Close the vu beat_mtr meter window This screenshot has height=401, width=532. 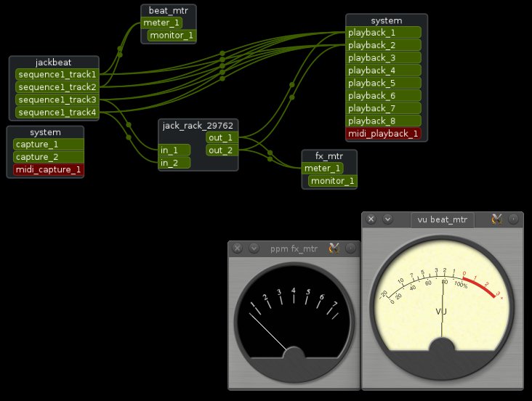point(371,219)
